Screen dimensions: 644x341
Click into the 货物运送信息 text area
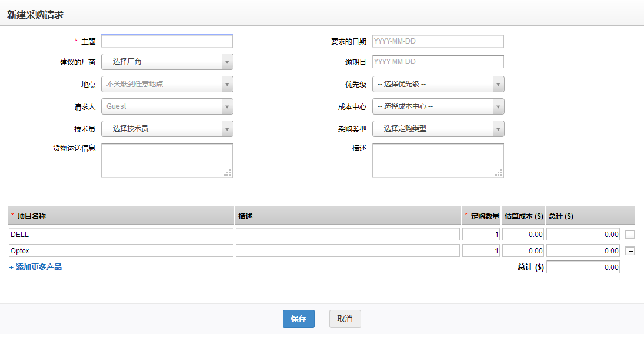click(167, 160)
